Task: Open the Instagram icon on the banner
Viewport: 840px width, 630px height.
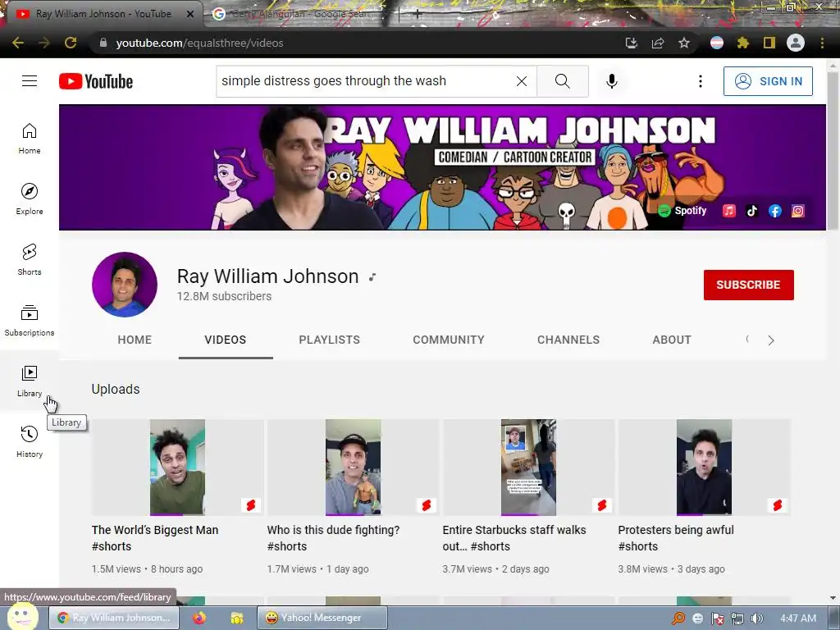Action: (797, 211)
